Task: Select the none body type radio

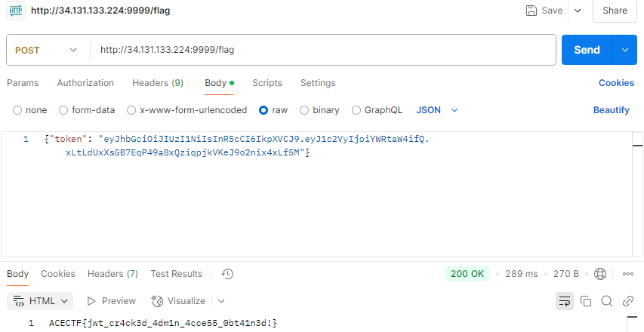Action: click(x=17, y=110)
